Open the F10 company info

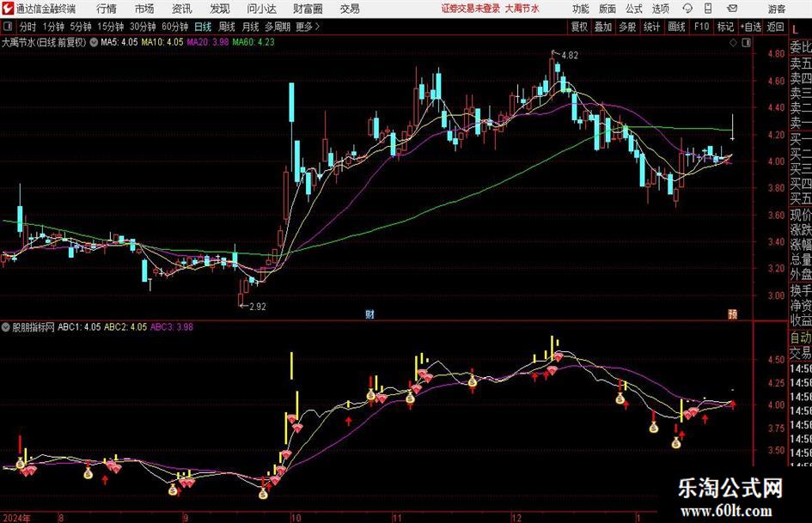click(x=701, y=27)
